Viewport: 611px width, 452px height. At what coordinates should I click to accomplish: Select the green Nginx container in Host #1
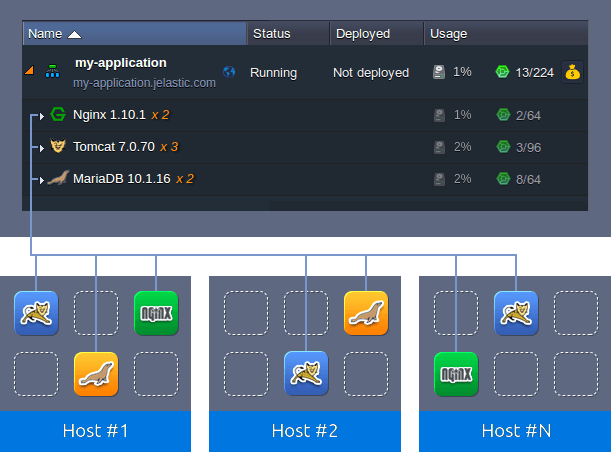[x=155, y=313]
